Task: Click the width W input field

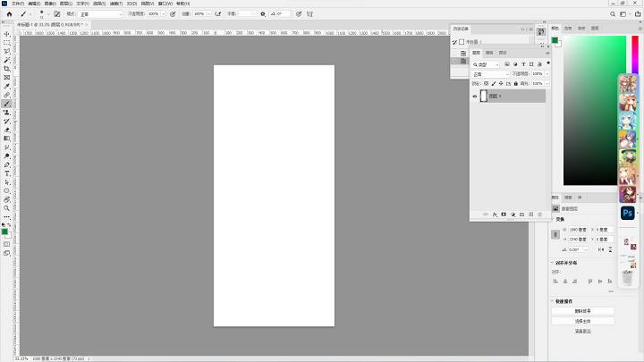Action: pyautogui.click(x=578, y=230)
